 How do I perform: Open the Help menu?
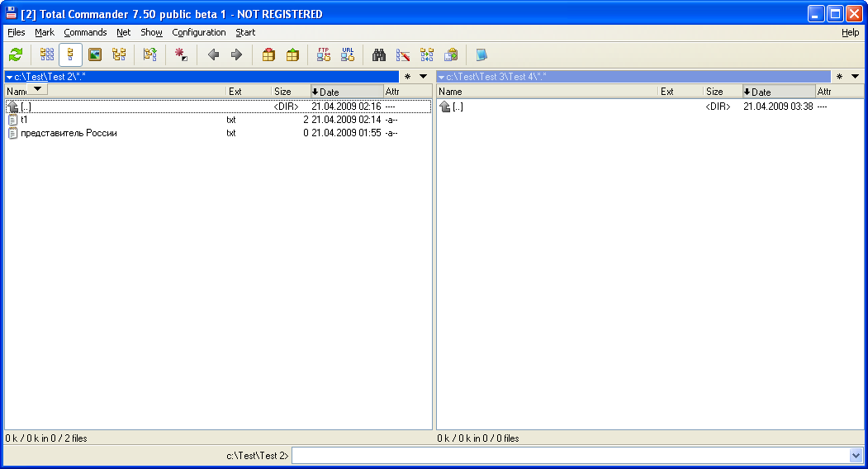click(851, 32)
